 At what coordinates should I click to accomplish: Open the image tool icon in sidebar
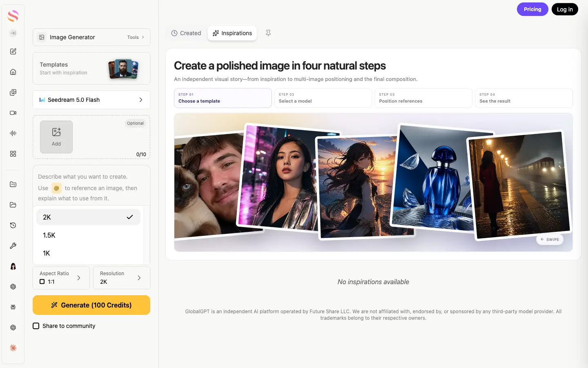[x=13, y=92]
